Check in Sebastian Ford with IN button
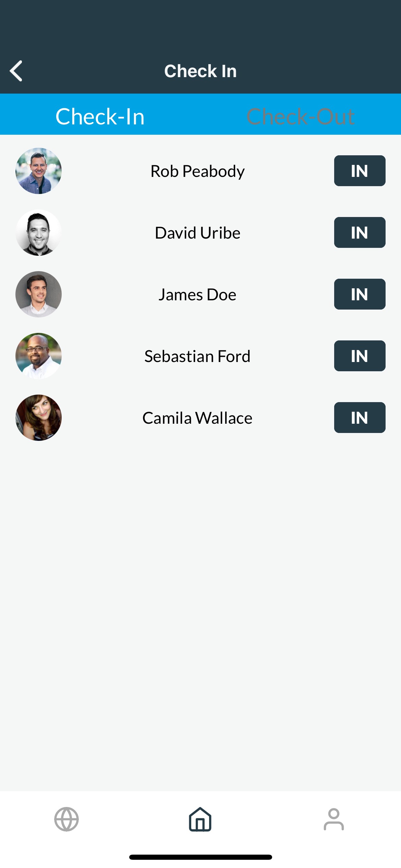Viewport: 401px width, 868px height. [x=360, y=356]
